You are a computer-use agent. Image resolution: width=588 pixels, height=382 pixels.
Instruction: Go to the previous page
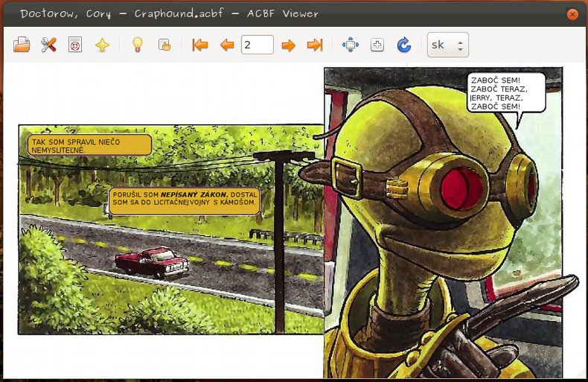(227, 45)
